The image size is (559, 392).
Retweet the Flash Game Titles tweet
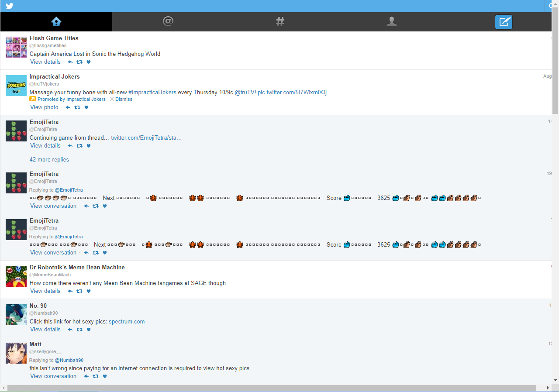tap(79, 62)
